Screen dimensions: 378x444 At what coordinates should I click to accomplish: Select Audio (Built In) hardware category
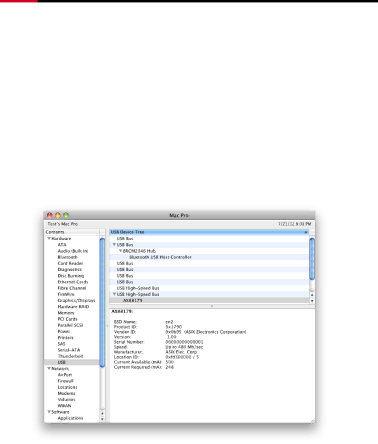pyautogui.click(x=73, y=251)
